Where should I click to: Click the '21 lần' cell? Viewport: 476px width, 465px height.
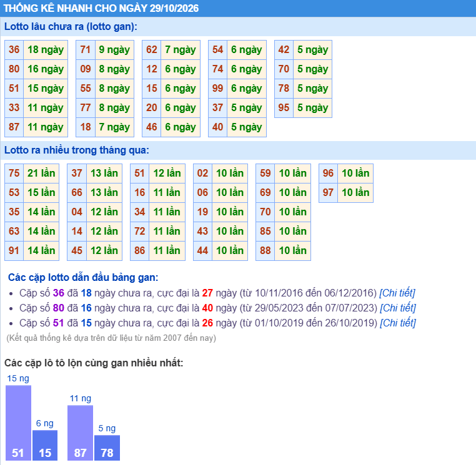click(x=41, y=174)
